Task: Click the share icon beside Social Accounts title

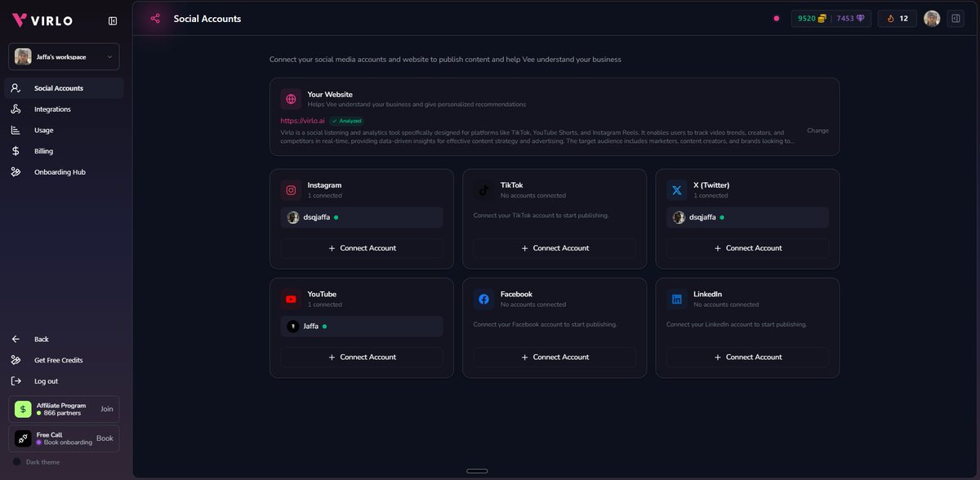Action: (x=155, y=19)
